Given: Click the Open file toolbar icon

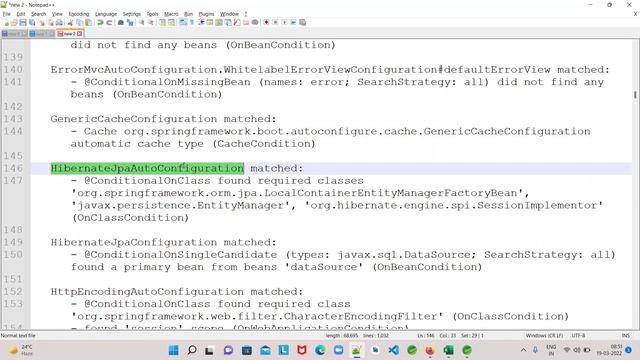Looking at the screenshot, I should click(14, 22).
